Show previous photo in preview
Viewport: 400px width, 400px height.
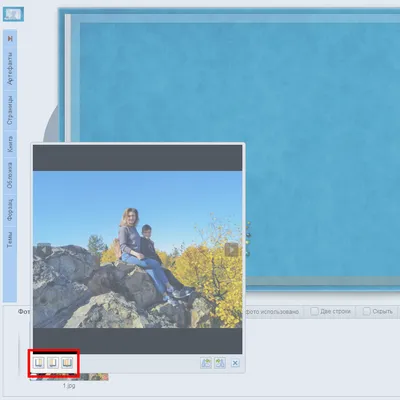[44, 250]
